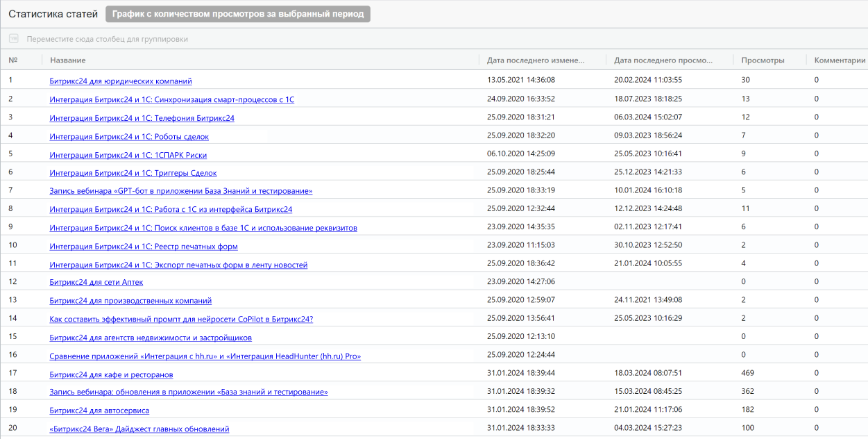This screenshot has width=868, height=439.
Task: Sort by Дата последнего изменения column
Action: click(535, 60)
